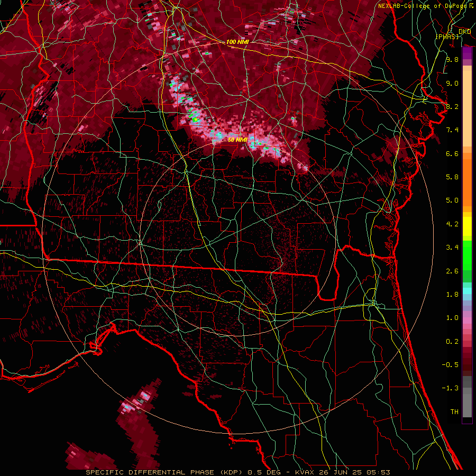476x476 pixels.
Task: Click the 5.8 legend scale value
Action: [452, 177]
